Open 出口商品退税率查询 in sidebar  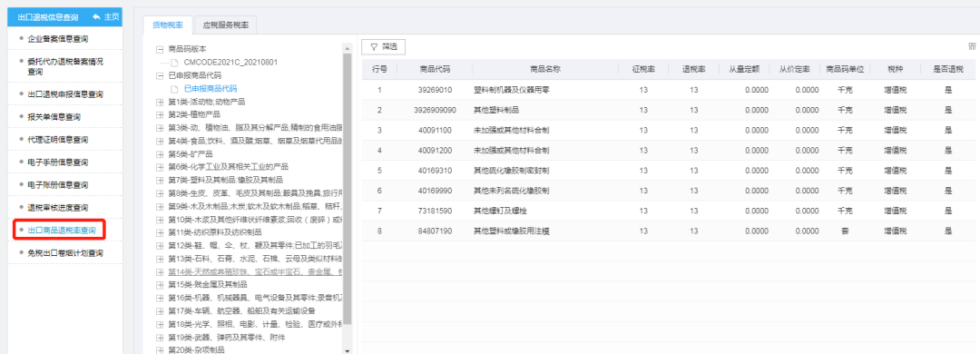[62, 231]
